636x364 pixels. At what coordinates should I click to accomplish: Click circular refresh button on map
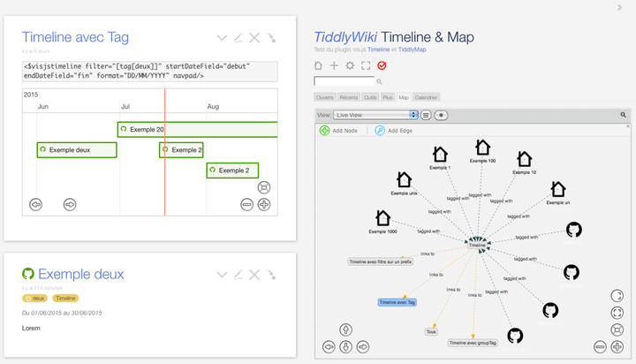(617, 296)
